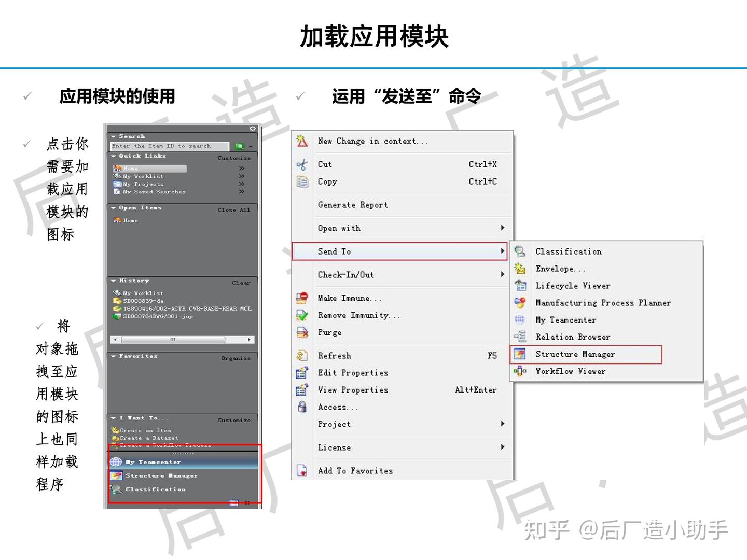Click the Copy icon in context menu
The image size is (747, 560).
point(302,182)
